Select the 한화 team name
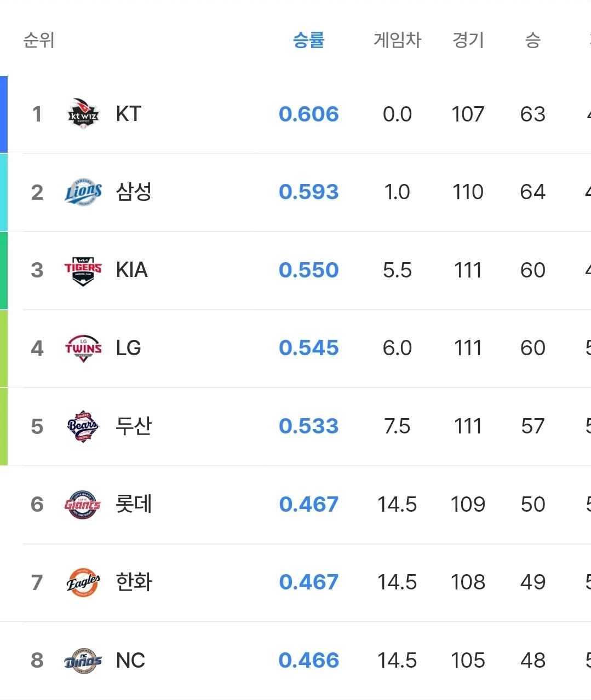This screenshot has width=591, height=700. [134, 582]
